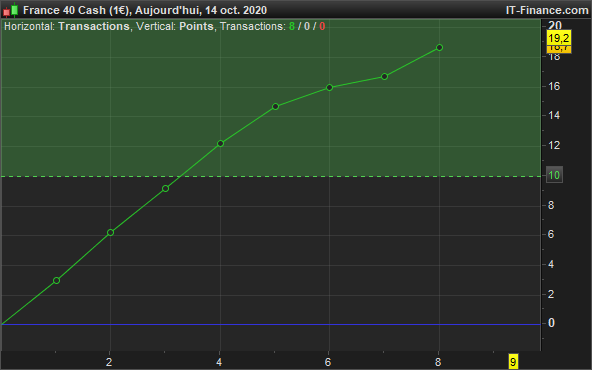Click the 0 value on vertical axis
592x370 pixels.
[551, 323]
